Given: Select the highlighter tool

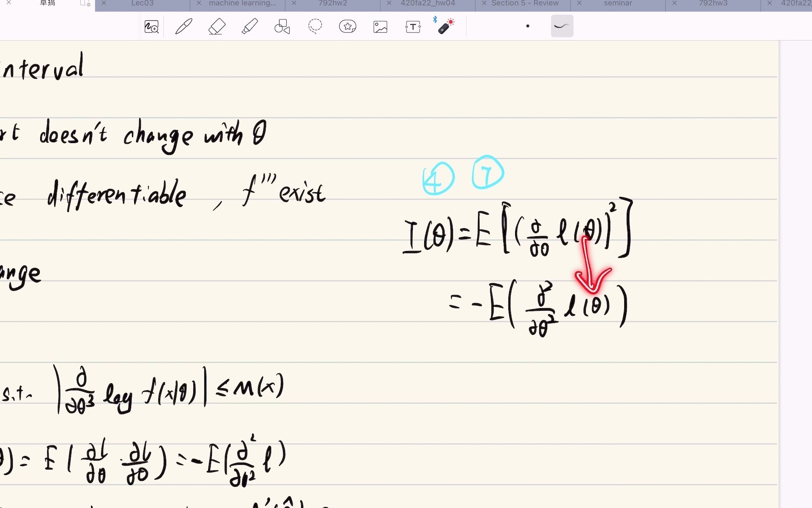Looking at the screenshot, I should click(x=250, y=26).
